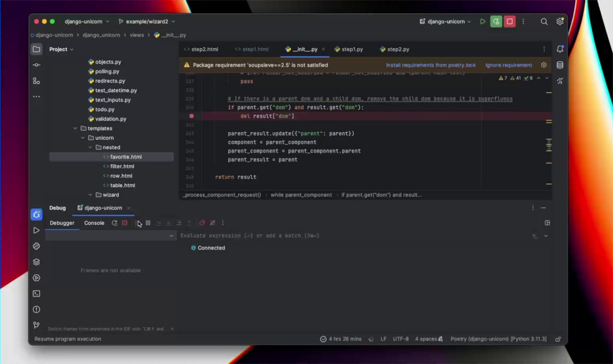Open debugger layout settings icon

[547, 223]
